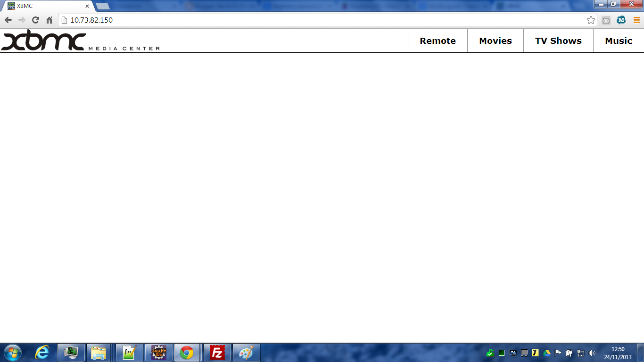Open network connection tray icon
The height and width of the screenshot is (362, 644).
[581, 353]
